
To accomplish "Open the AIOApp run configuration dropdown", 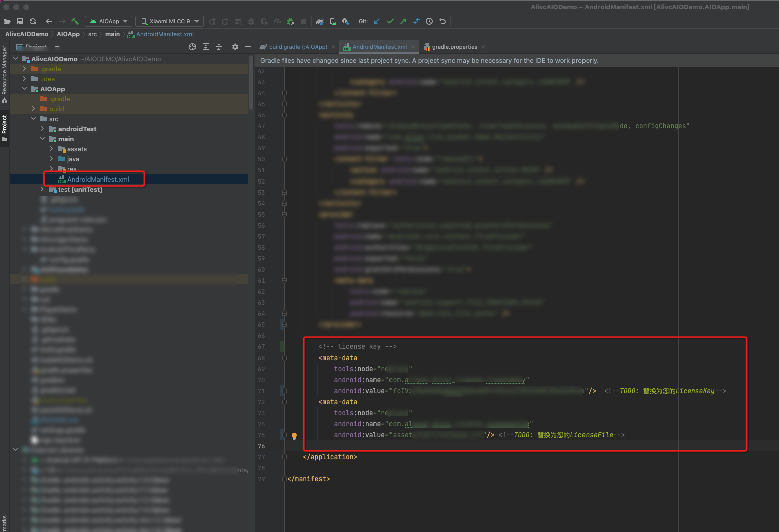I will 109,21.
